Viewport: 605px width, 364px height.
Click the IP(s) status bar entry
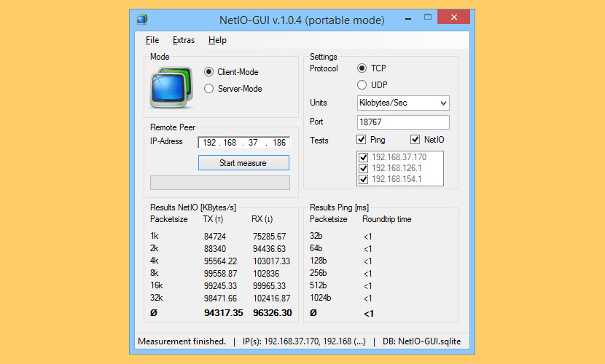(x=304, y=341)
